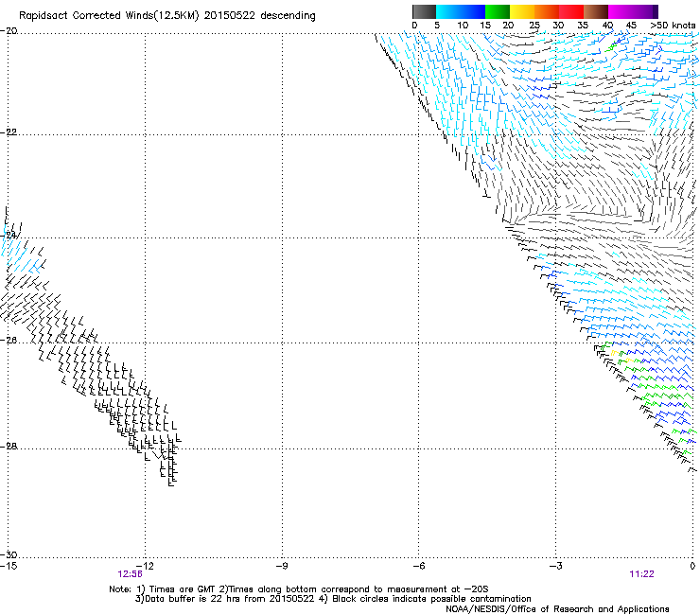
Task: Click the red 30-35 knots color segment
Action: coord(571,11)
